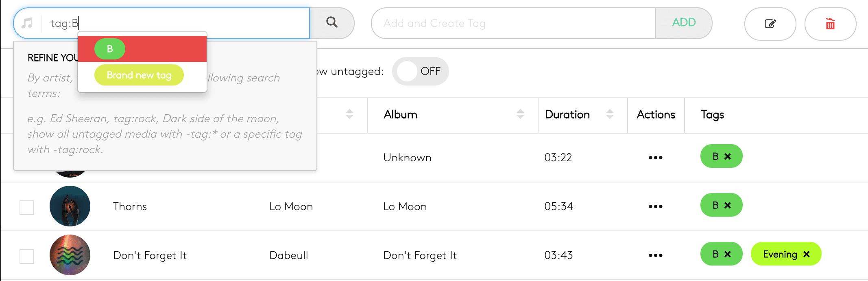Screen dimensions: 868x281
Task: Check the checkbox for the Thorns row
Action: click(x=27, y=208)
